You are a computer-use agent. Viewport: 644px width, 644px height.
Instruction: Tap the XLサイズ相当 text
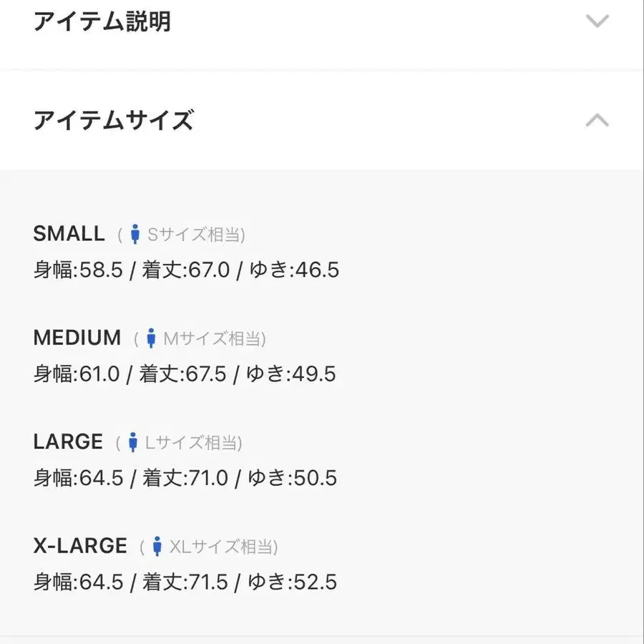point(221,547)
